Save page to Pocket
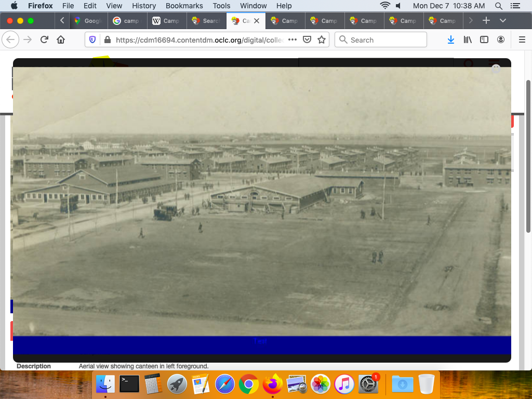 (x=307, y=40)
